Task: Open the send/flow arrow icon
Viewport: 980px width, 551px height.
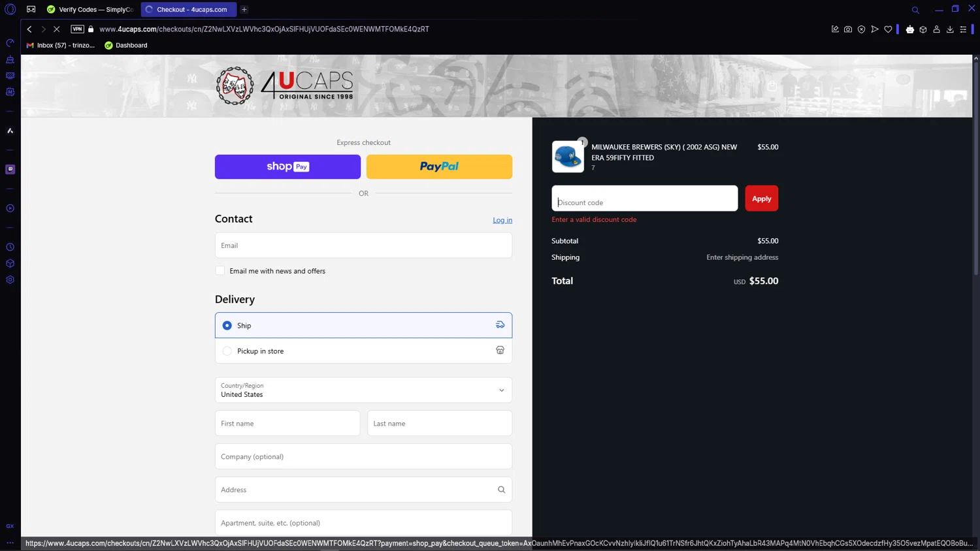Action: (875, 29)
